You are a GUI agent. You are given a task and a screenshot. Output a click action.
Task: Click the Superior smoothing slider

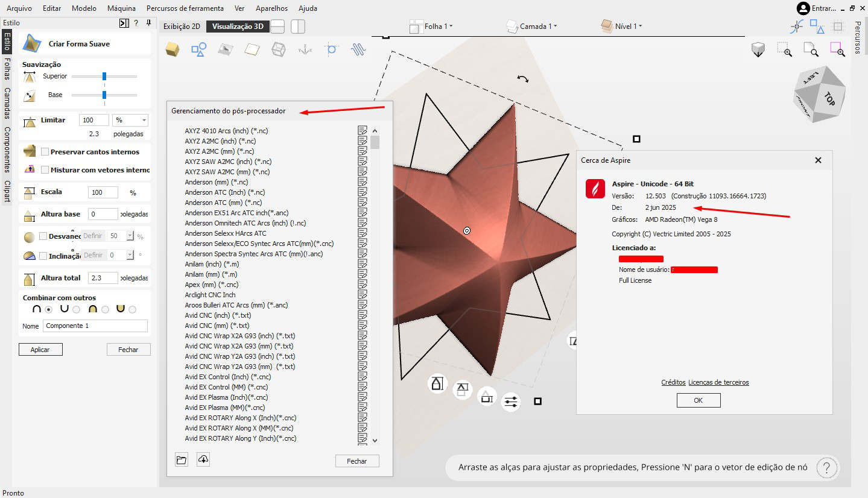click(x=104, y=77)
